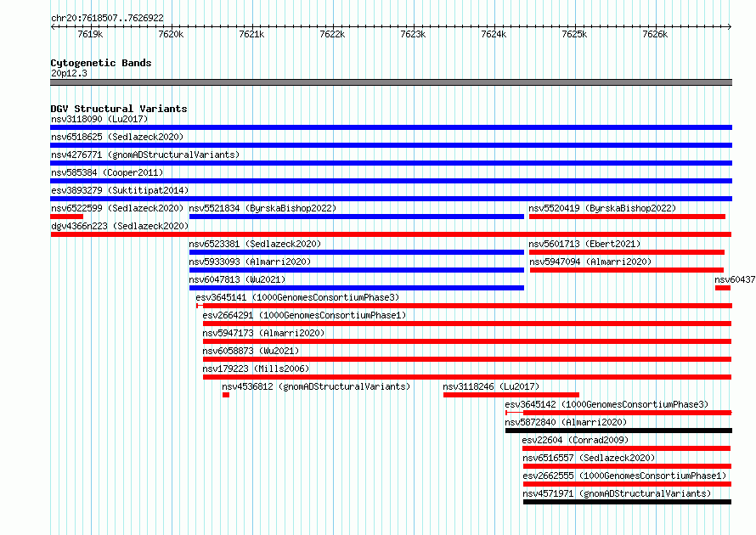
Task: Select the nsv6058873 (Wu2021) label
Action: [x=251, y=351]
